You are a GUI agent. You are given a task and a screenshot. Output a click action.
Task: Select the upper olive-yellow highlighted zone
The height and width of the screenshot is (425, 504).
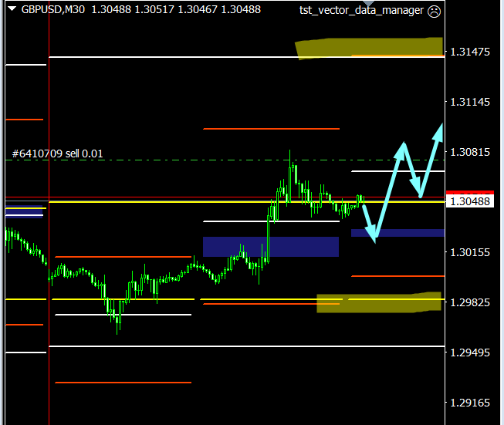pyautogui.click(x=369, y=48)
